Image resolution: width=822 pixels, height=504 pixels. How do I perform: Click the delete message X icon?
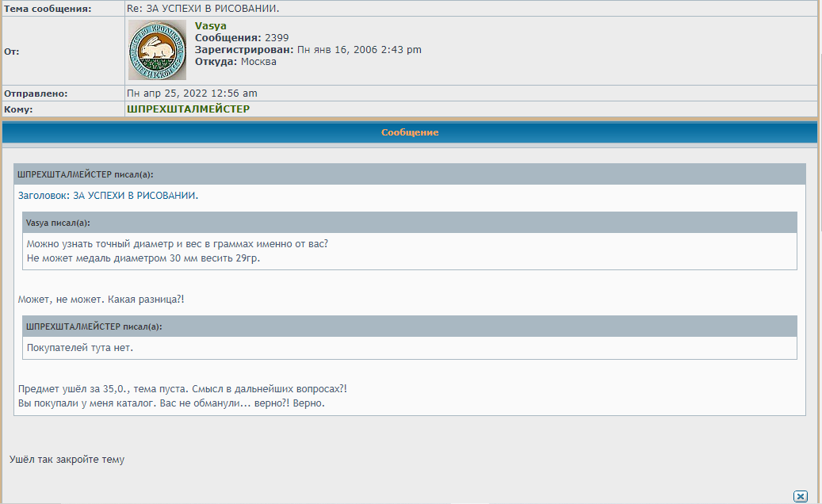[x=800, y=496]
